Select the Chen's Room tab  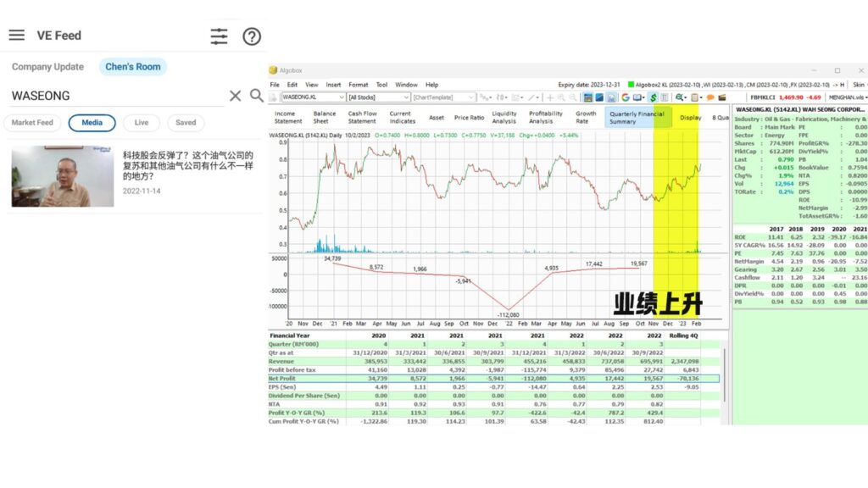[x=133, y=67]
